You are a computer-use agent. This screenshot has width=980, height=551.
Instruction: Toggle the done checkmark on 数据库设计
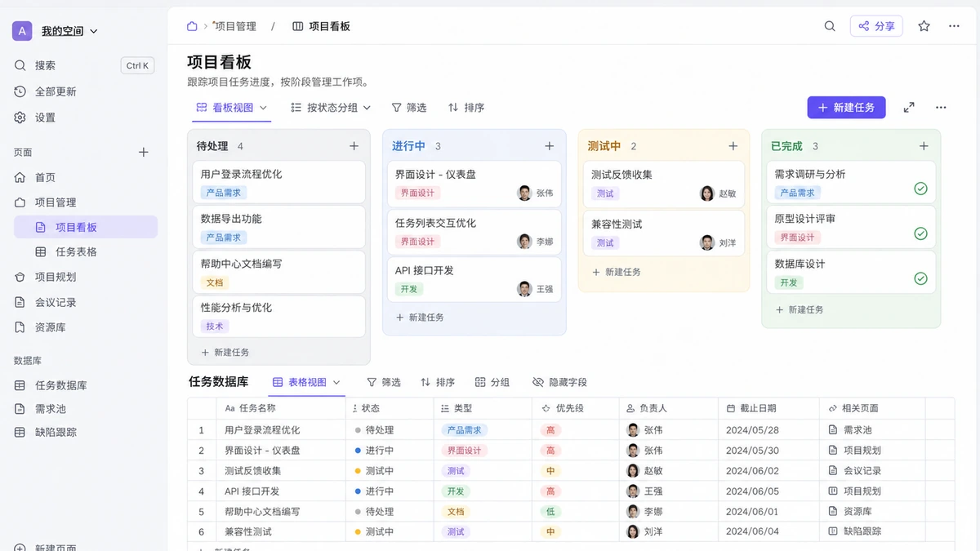click(920, 278)
